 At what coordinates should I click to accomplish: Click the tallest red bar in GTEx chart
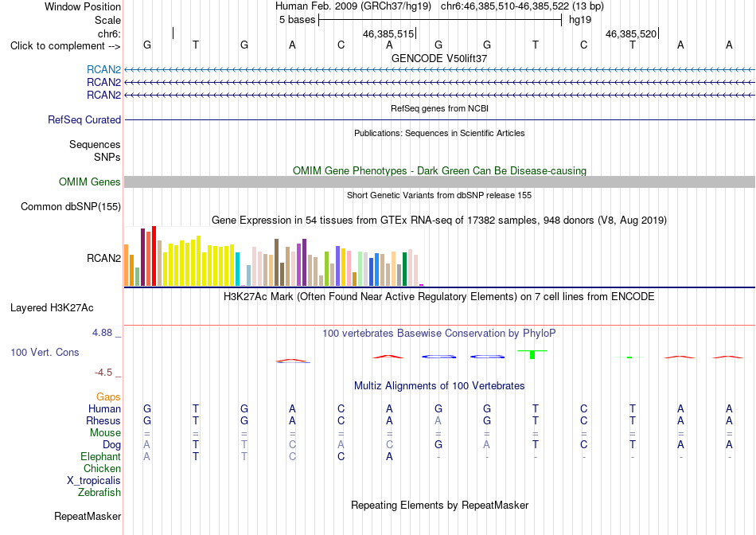[x=154, y=256]
